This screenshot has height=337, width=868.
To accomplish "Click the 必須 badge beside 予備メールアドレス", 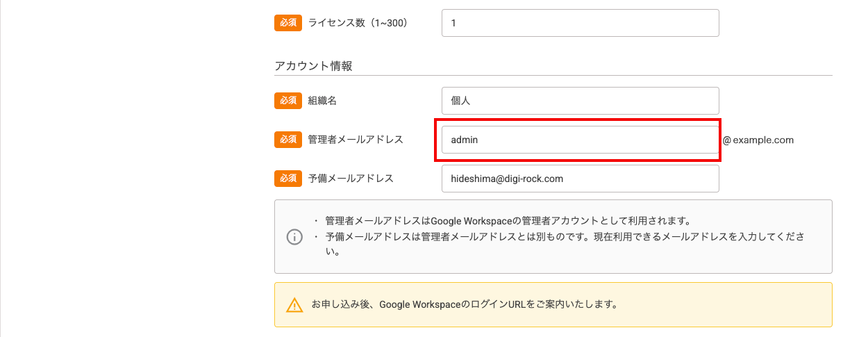I will 288,179.
